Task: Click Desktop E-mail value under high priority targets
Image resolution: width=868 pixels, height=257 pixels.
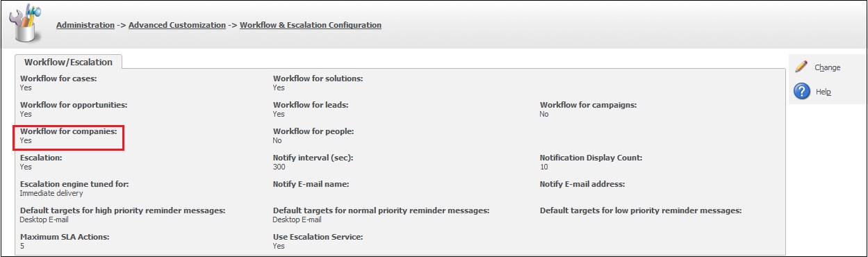Action: pyautogui.click(x=44, y=219)
